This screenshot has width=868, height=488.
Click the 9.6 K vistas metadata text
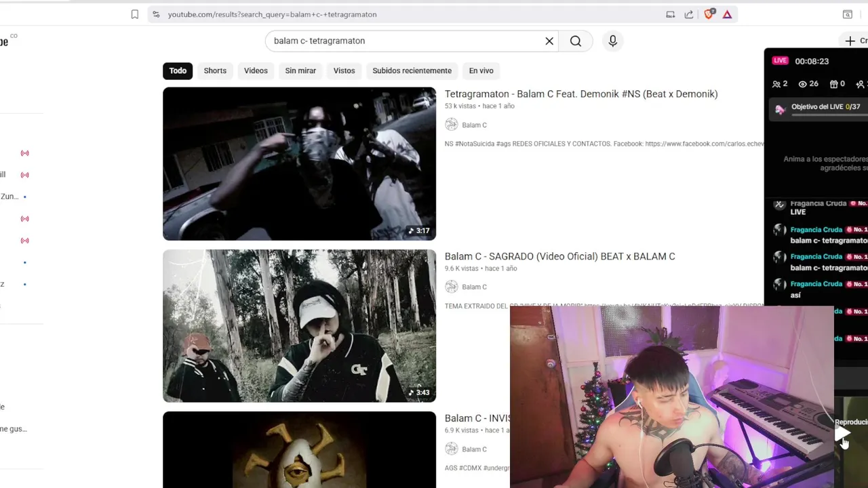pos(461,268)
